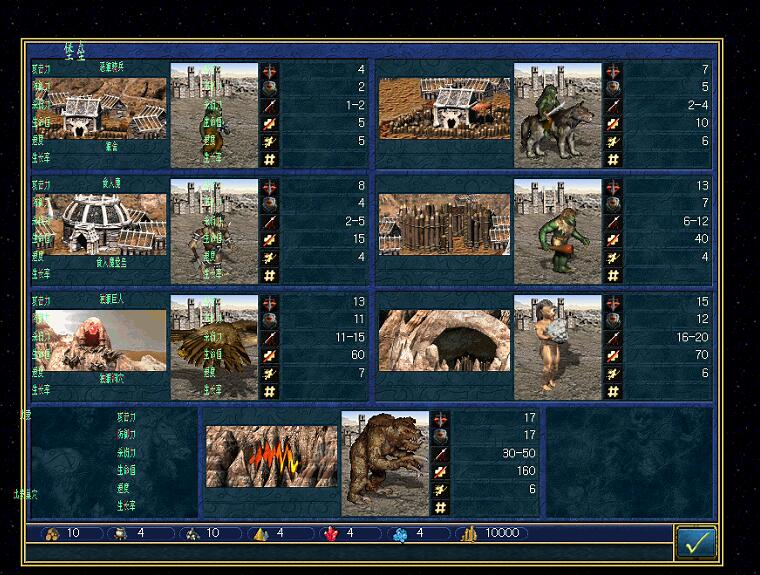The width and height of the screenshot is (760, 575).
Task: Click the damage value 2-5
Action: 355,221
